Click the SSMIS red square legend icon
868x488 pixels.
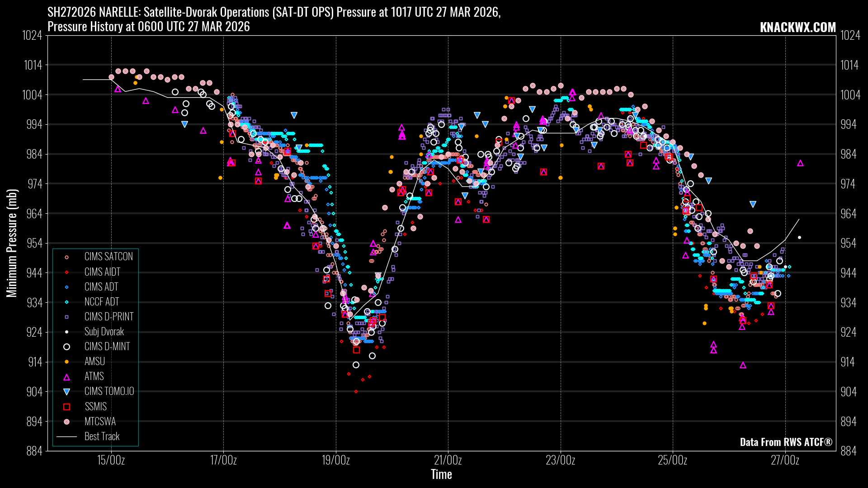click(66, 407)
